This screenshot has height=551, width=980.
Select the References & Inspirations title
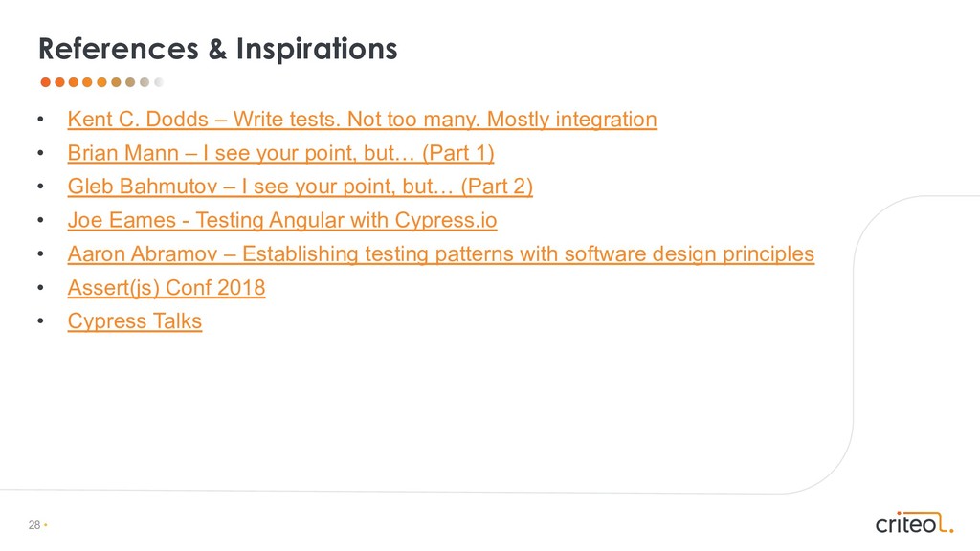(x=217, y=48)
